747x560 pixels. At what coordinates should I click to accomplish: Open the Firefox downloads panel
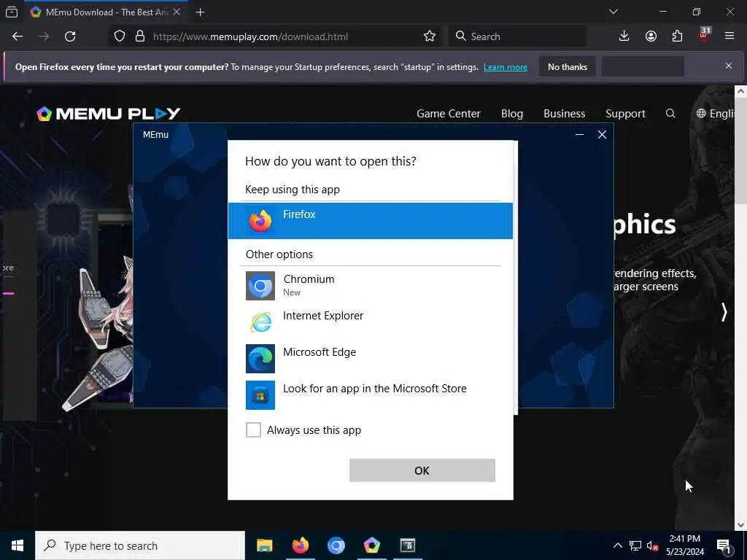click(624, 36)
